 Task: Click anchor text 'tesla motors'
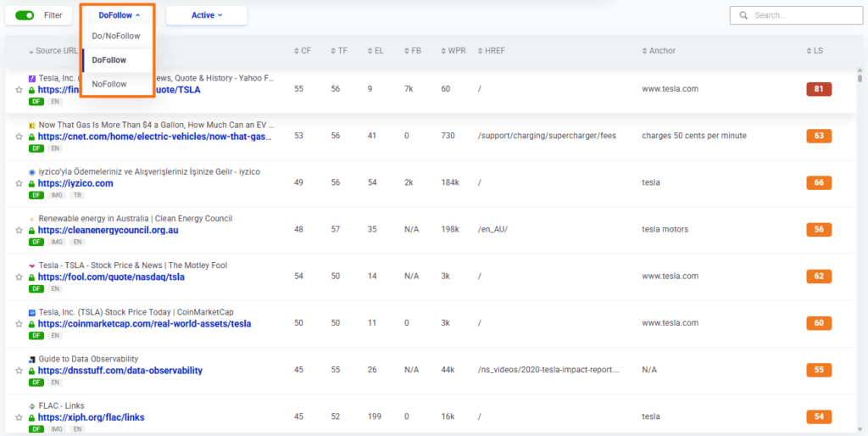coord(665,229)
